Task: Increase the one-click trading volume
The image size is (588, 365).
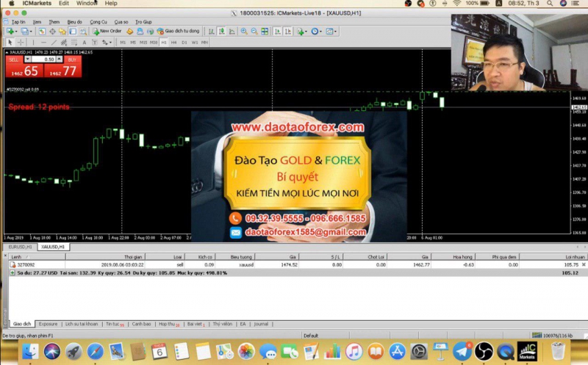Action: [60, 59]
